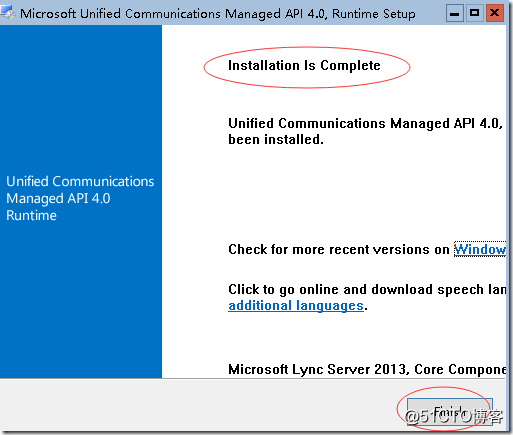Select 'Installation Is Complete' heading text
513x435 pixels.
click(304, 66)
